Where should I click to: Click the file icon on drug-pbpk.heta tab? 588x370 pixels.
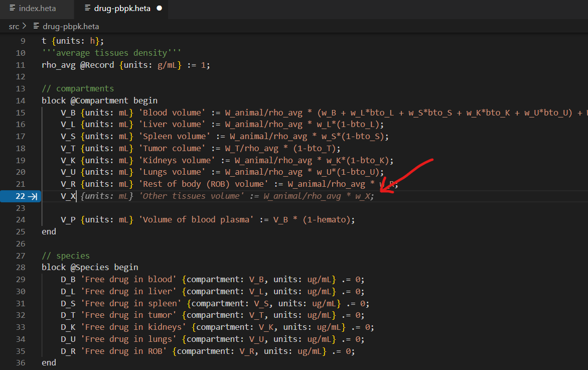click(88, 9)
